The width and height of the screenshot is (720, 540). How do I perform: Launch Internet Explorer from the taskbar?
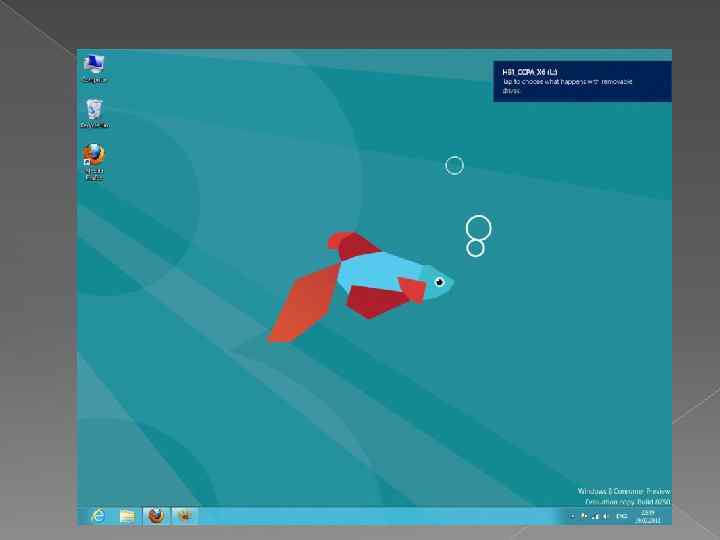click(x=98, y=516)
